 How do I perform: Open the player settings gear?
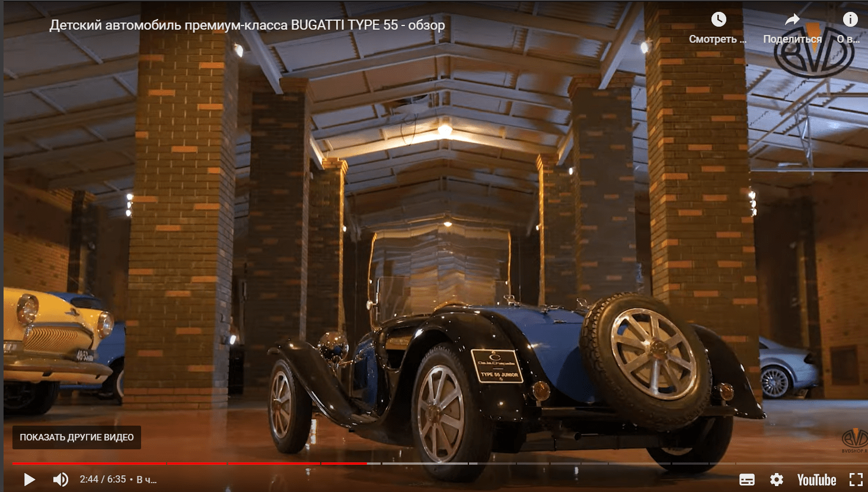777,480
